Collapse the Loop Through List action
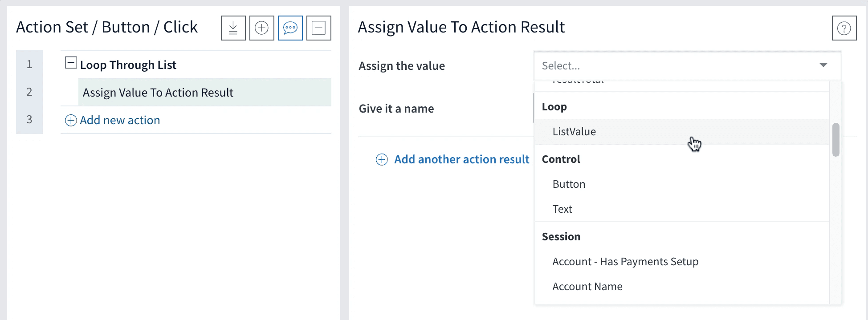The image size is (868, 320). point(71,63)
